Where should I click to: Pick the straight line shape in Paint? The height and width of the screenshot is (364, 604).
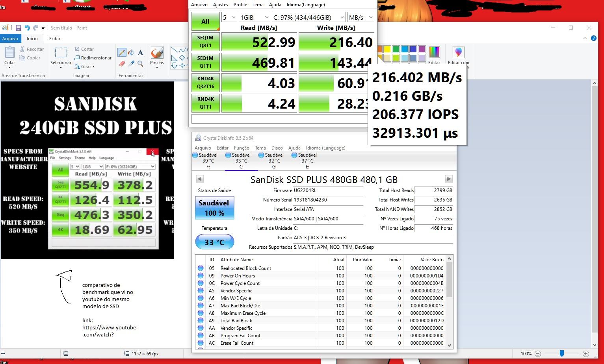pos(174,50)
